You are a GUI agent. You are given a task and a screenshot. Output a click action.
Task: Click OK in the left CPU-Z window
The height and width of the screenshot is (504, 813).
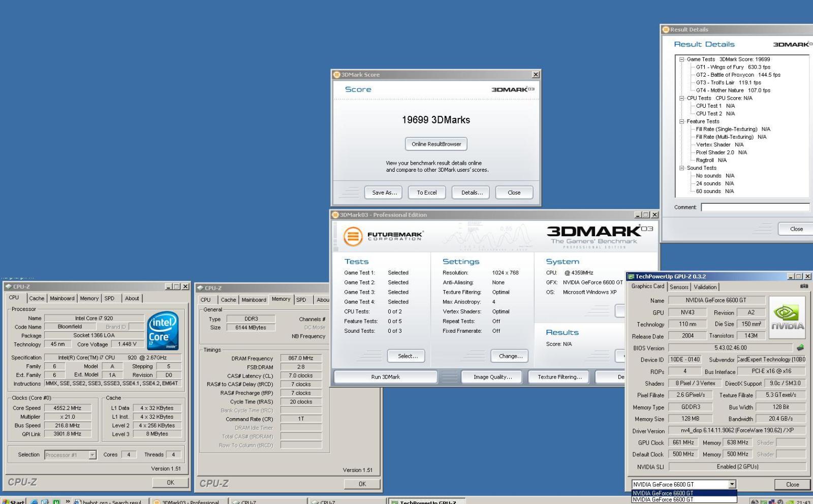coord(170,483)
